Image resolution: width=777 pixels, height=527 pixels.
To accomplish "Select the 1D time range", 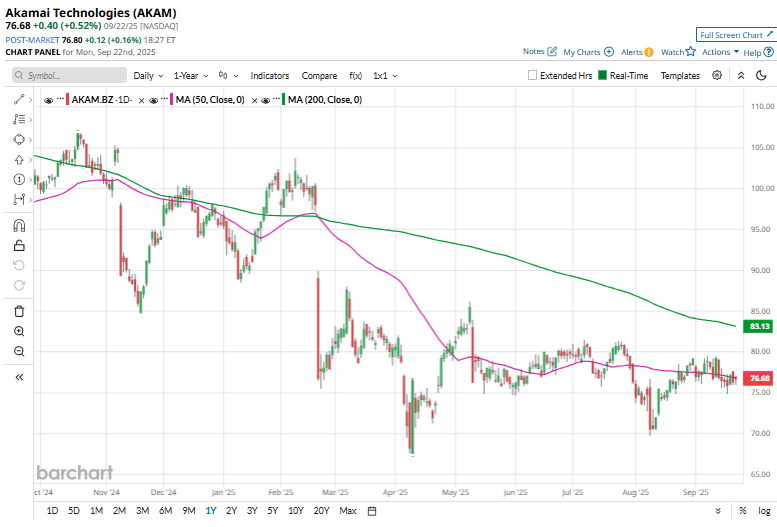I will pyautogui.click(x=52, y=511).
